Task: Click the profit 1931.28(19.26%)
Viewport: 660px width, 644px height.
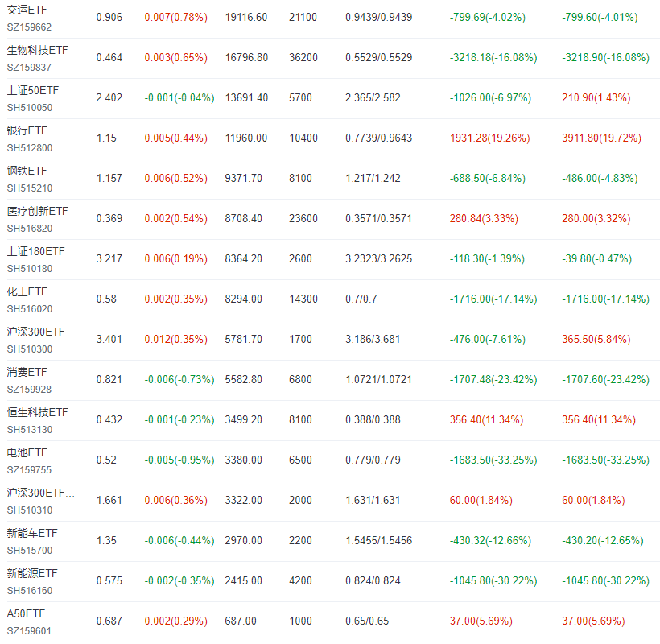Action: [489, 138]
